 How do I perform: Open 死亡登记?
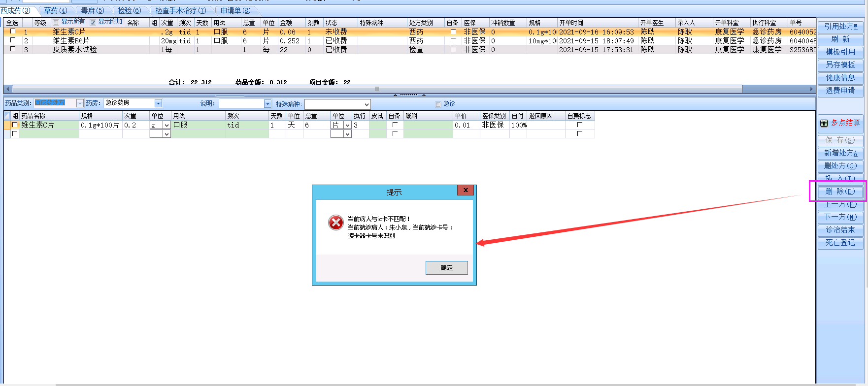pos(840,243)
